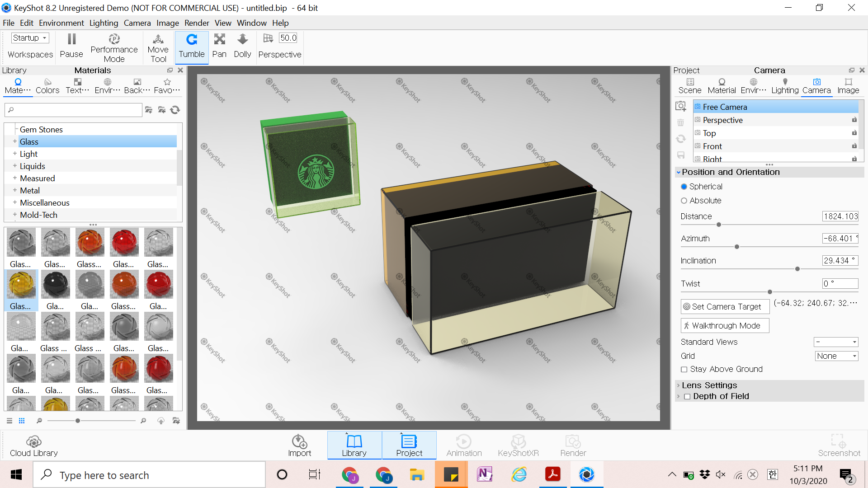Open the Standard Views dropdown

[x=836, y=342]
